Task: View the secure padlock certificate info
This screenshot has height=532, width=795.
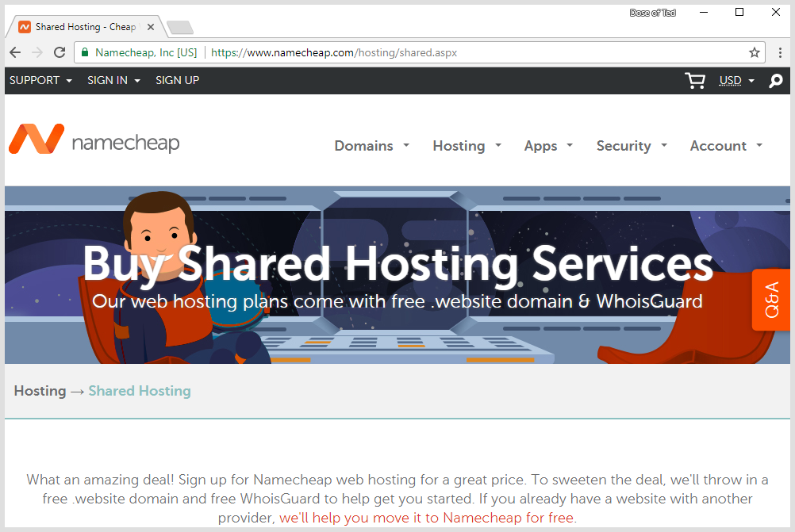Action: (x=84, y=52)
